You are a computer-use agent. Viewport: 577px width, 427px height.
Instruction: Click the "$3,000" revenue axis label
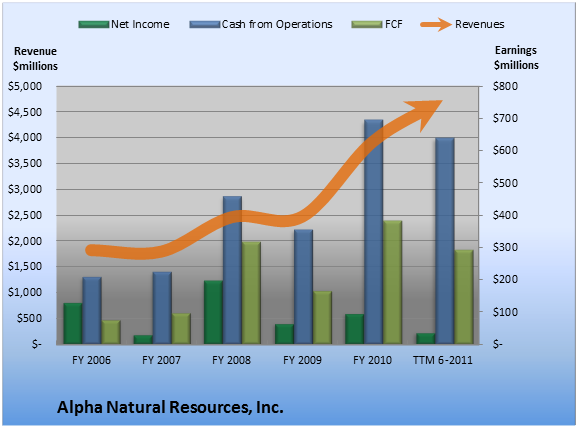coord(25,190)
